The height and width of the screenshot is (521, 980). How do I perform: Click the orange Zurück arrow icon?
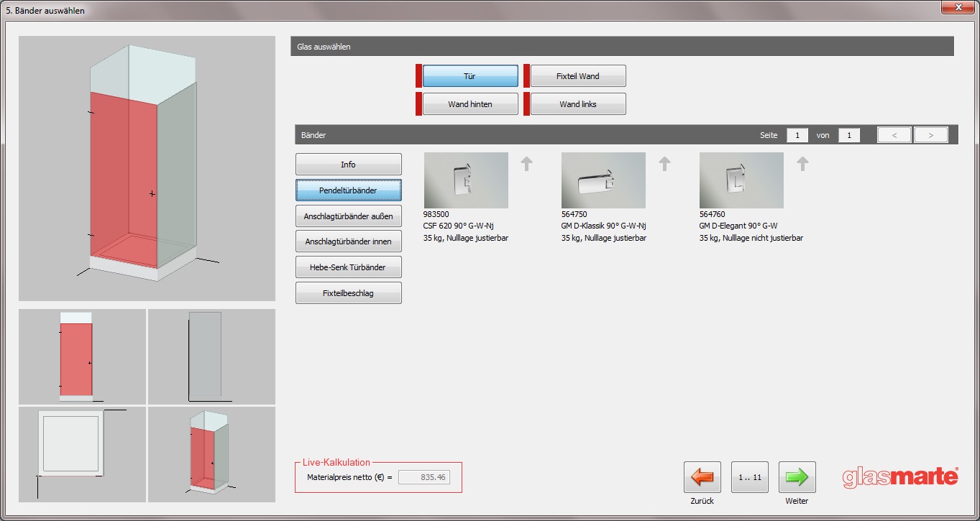coord(702,477)
